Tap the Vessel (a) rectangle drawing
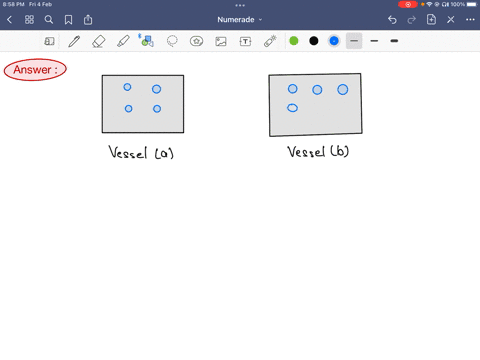This screenshot has width=480, height=360. [143, 104]
